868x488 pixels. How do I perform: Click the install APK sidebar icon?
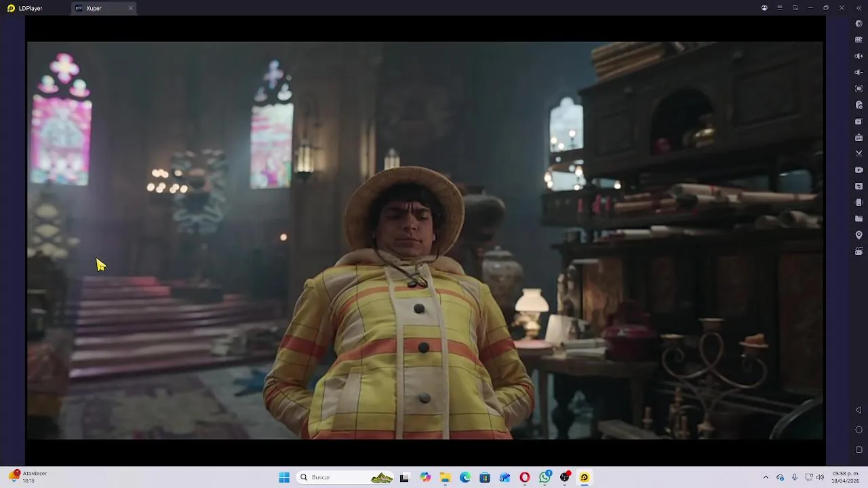(x=859, y=138)
